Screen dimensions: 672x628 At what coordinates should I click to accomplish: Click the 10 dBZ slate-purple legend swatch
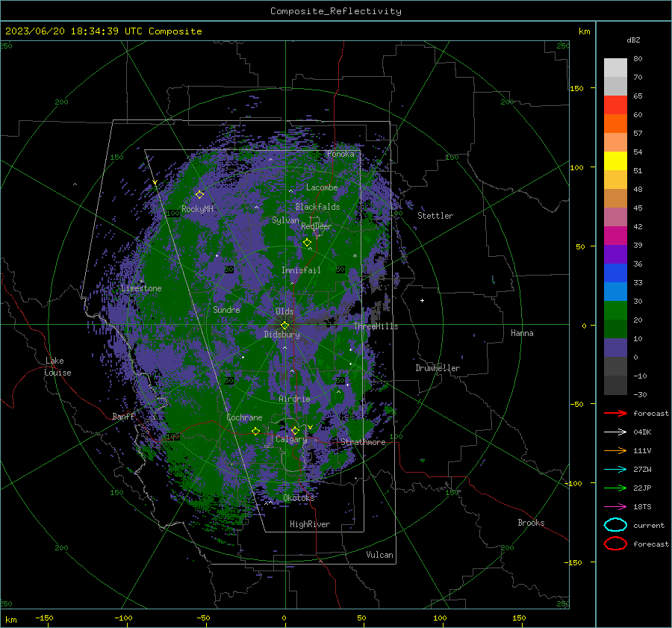(x=615, y=348)
